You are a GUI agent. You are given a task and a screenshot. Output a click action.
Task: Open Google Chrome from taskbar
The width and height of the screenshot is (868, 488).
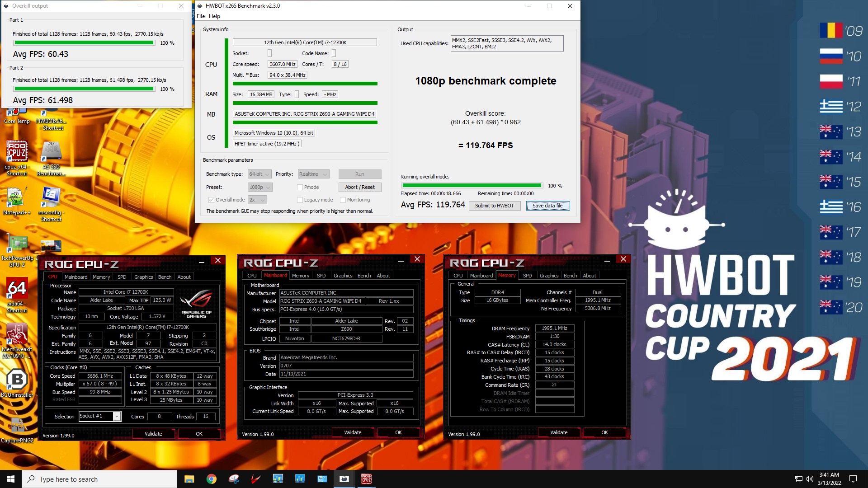pos(211,479)
